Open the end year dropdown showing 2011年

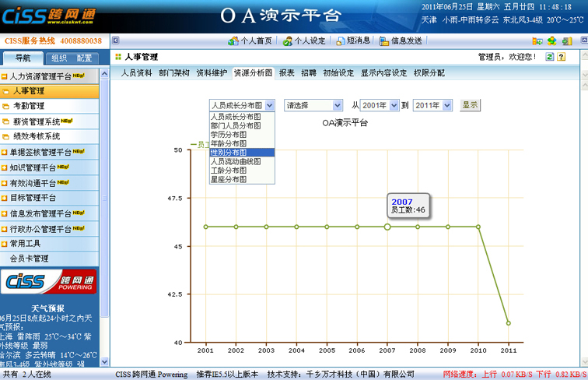tap(432, 105)
